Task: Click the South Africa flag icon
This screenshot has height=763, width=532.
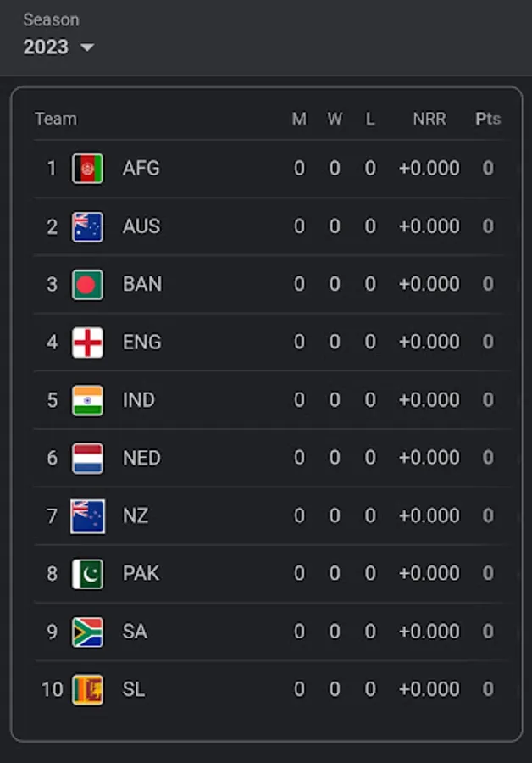Action: click(87, 632)
